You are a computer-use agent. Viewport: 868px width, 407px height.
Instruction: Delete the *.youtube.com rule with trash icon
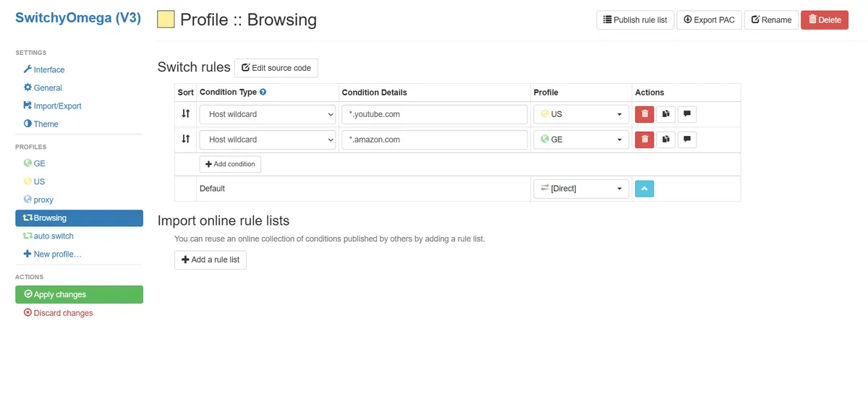(x=644, y=114)
